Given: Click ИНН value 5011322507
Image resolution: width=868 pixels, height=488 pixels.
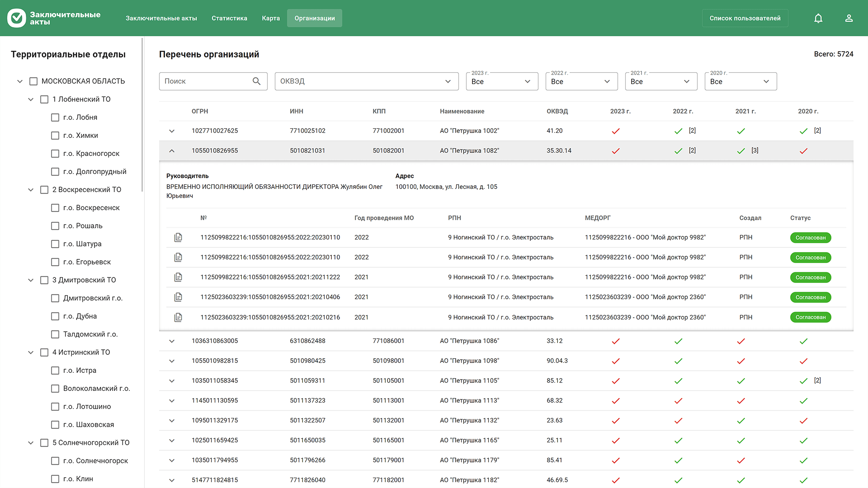Looking at the screenshot, I should point(307,420).
